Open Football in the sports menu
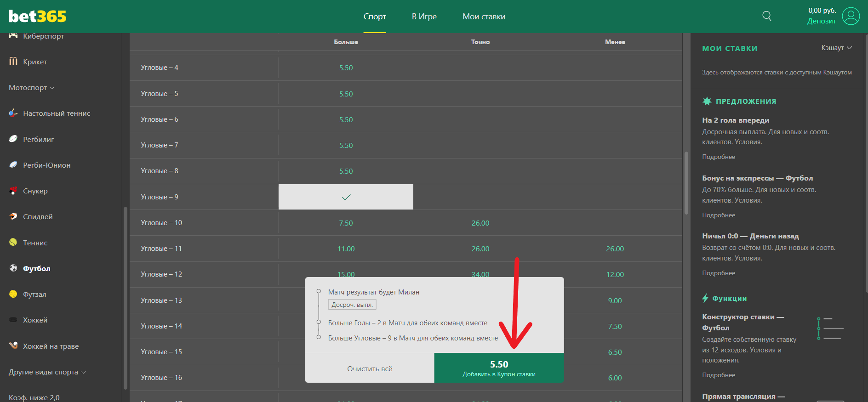 (x=37, y=268)
